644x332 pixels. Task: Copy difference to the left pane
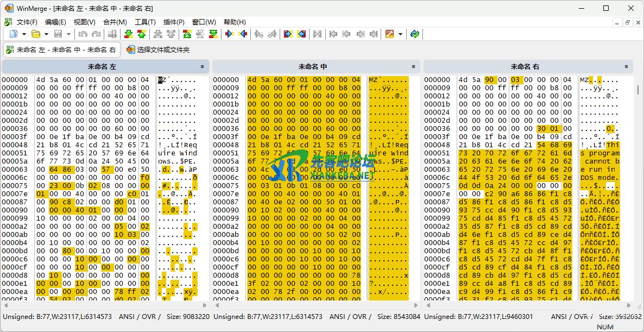click(243, 34)
